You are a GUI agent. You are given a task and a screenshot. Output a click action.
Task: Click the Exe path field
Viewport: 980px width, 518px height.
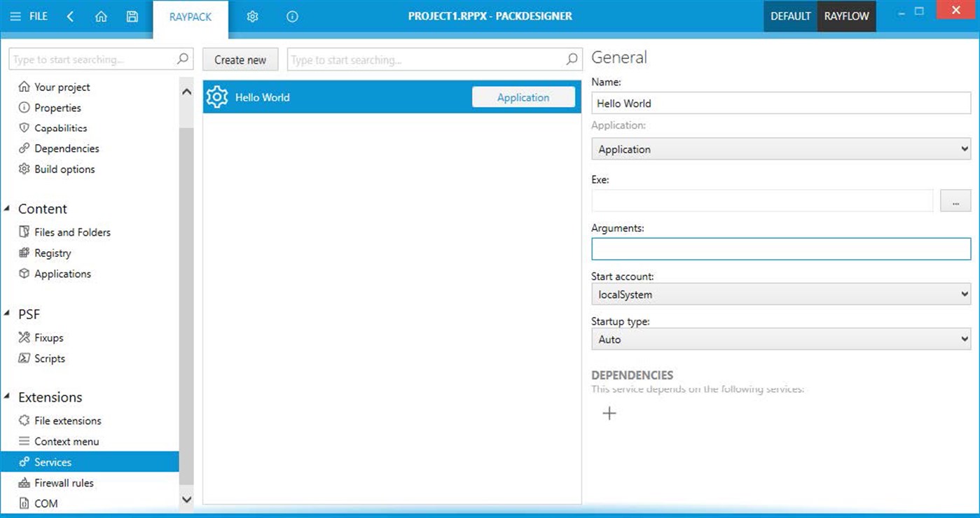coord(762,201)
